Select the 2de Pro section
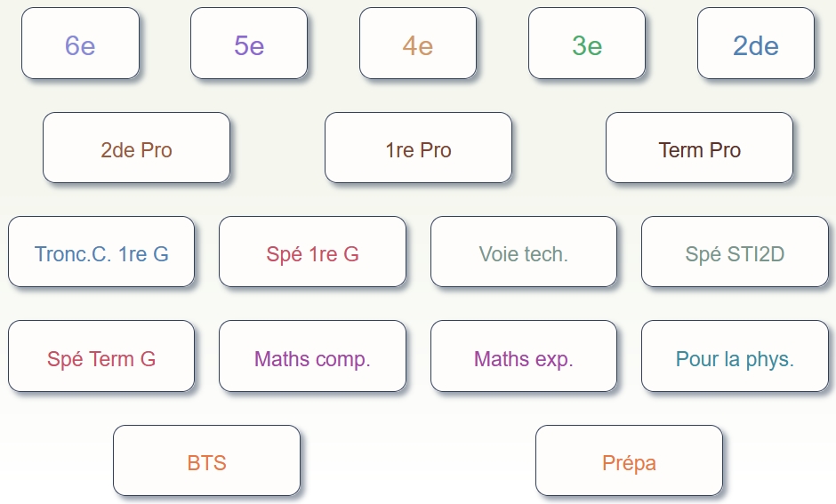836x504 pixels. click(x=136, y=148)
